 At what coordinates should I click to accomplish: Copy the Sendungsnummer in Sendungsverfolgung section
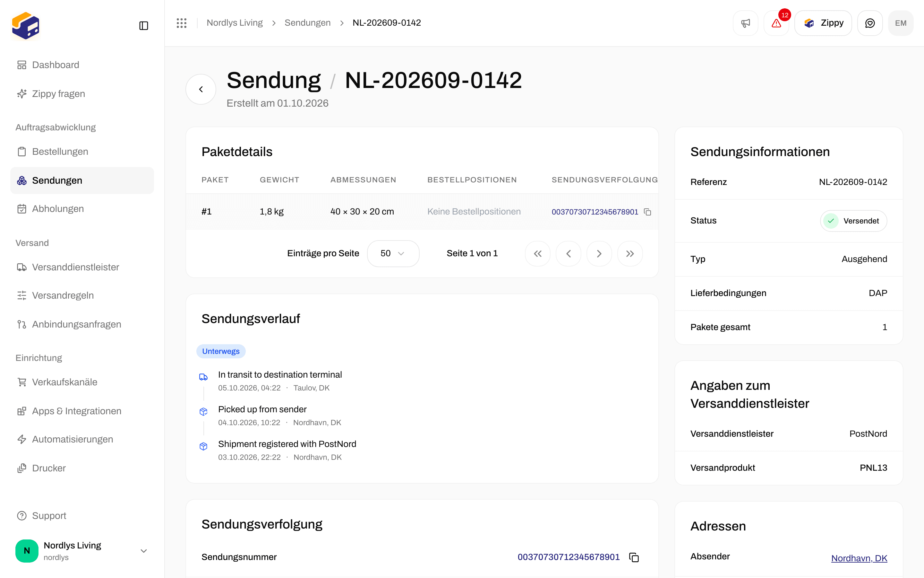click(x=634, y=557)
